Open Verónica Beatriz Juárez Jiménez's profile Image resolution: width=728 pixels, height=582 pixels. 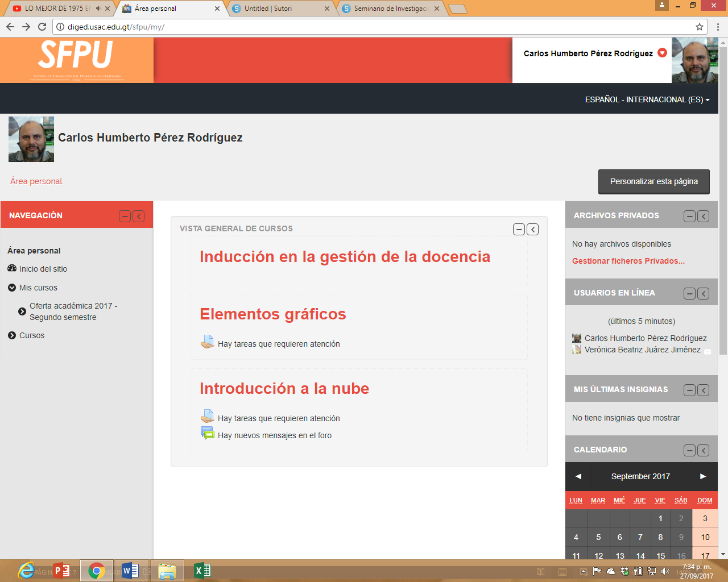643,350
